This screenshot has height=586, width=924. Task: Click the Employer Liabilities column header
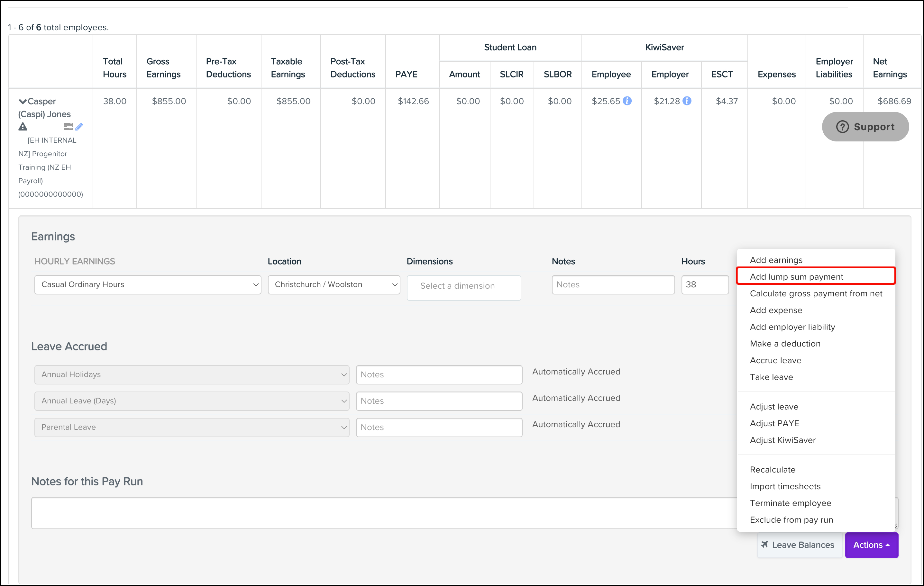pos(834,68)
